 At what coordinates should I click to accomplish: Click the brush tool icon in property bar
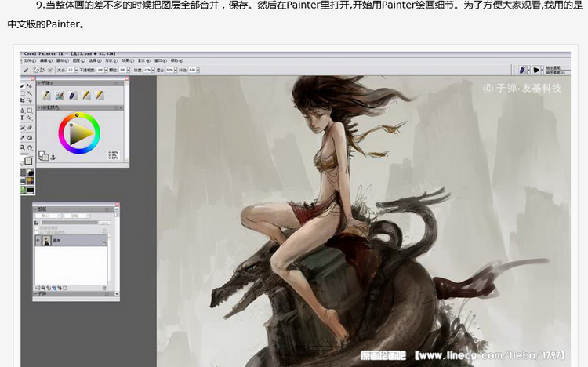(26, 70)
